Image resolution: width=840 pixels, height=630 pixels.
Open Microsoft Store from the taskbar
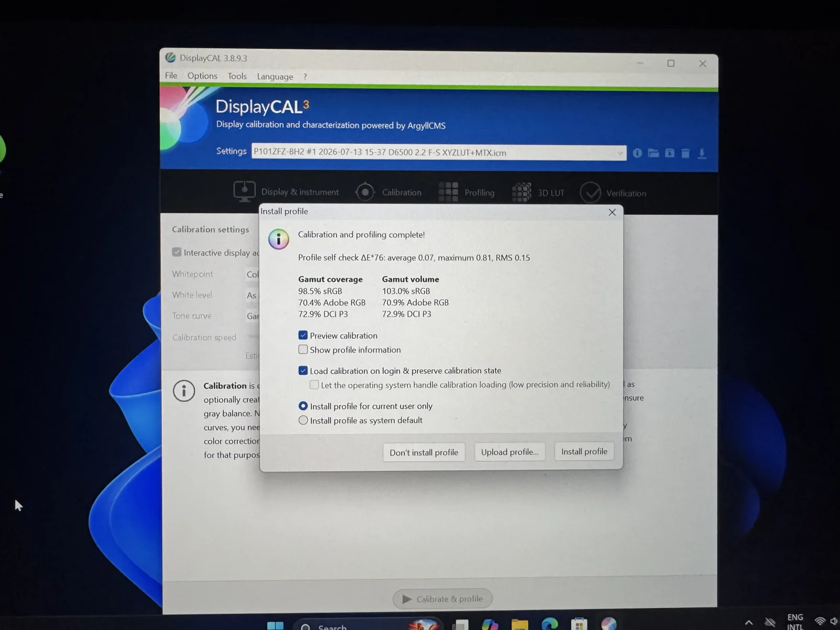[579, 624]
